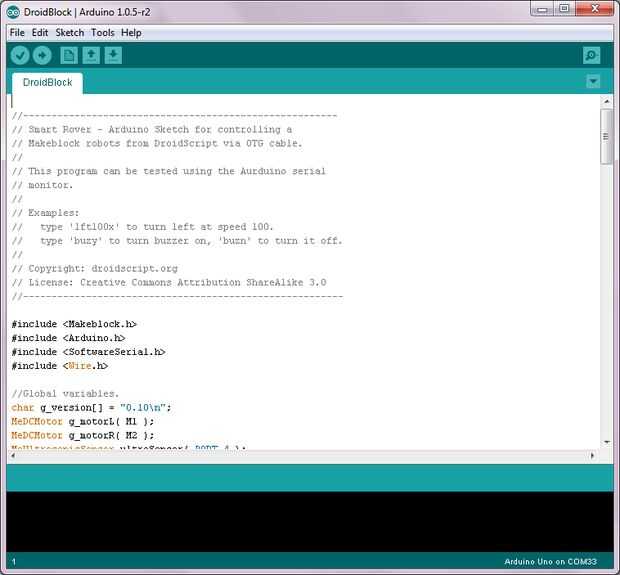Open the Tools menu
The width and height of the screenshot is (620, 575).
click(x=103, y=33)
